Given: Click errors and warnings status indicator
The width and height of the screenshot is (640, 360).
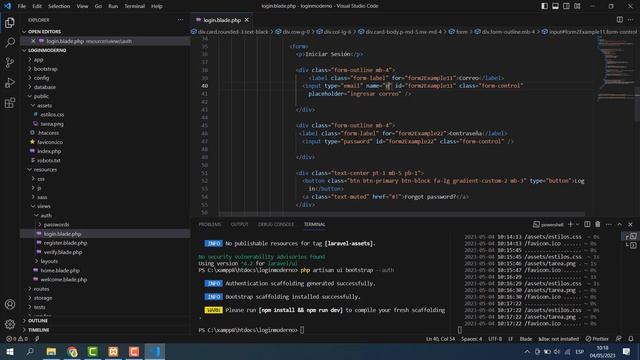Looking at the screenshot, I should tap(17, 339).
